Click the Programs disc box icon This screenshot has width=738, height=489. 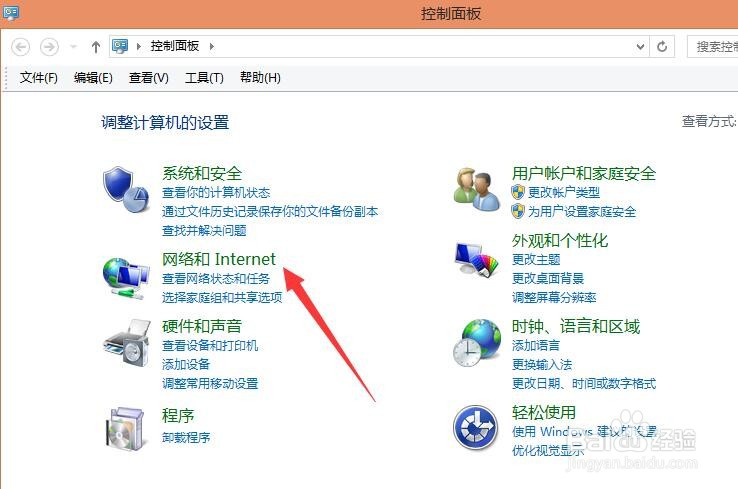pos(125,428)
